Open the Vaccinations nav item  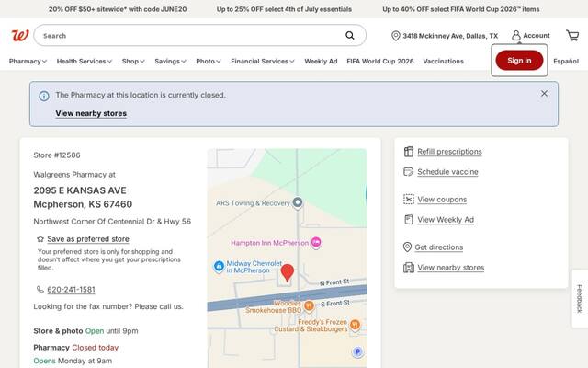443,62
